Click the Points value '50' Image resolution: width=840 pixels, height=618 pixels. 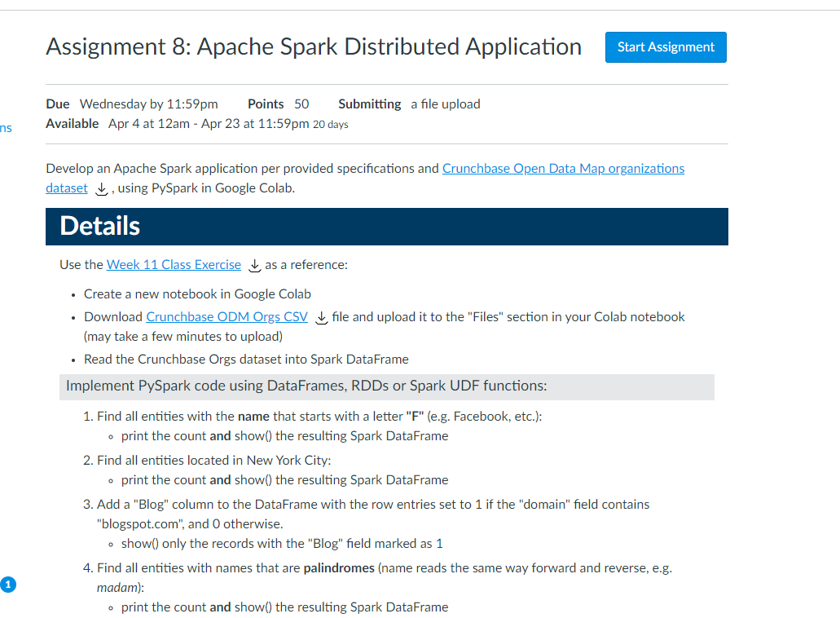[301, 104]
